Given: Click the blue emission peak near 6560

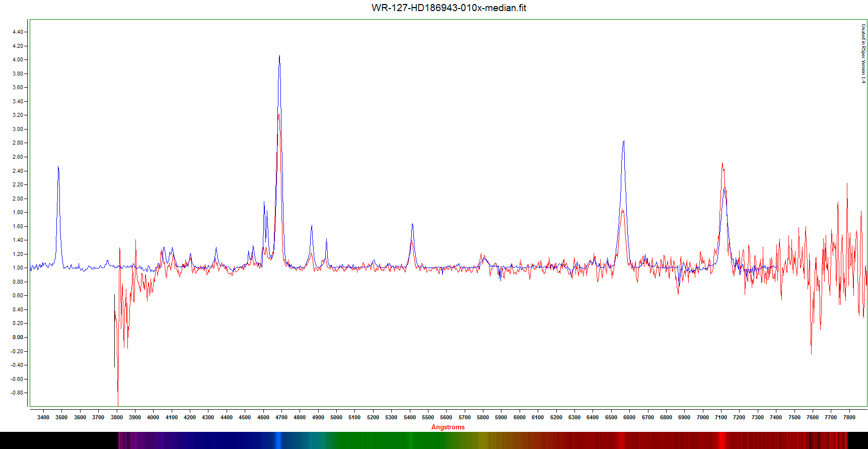Looking at the screenshot, I should click(x=623, y=142).
